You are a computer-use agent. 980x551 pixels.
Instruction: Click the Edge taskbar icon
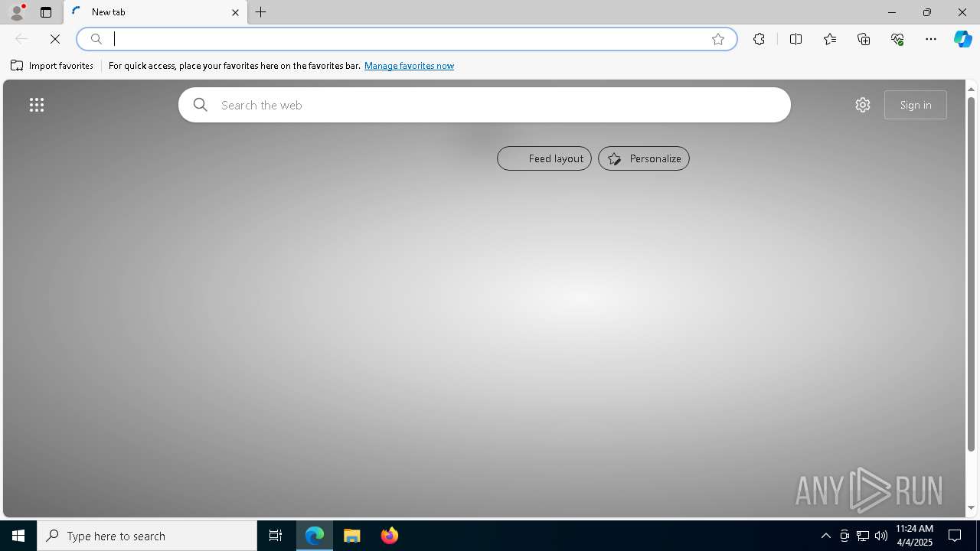coord(315,536)
